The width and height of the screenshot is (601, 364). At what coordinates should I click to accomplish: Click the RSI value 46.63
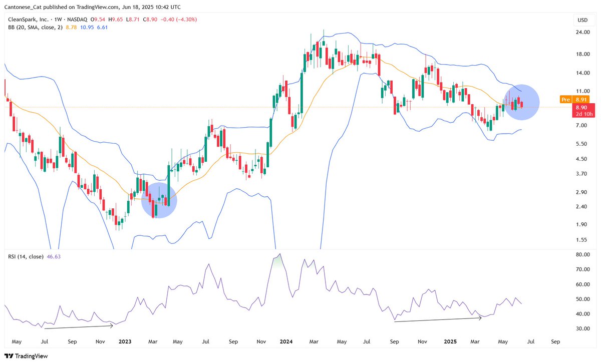click(55, 258)
